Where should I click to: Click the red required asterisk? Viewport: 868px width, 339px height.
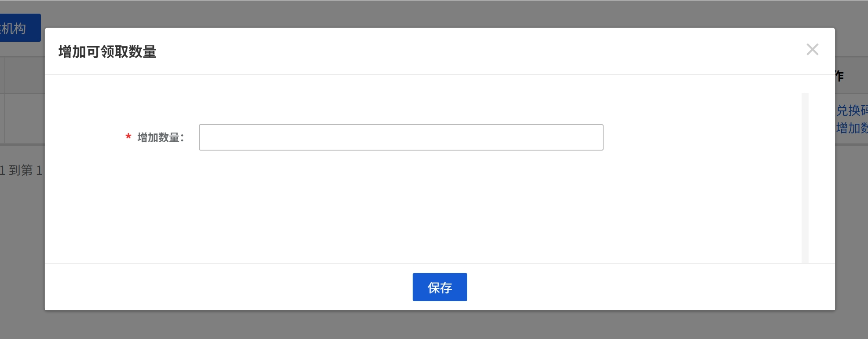(x=128, y=137)
